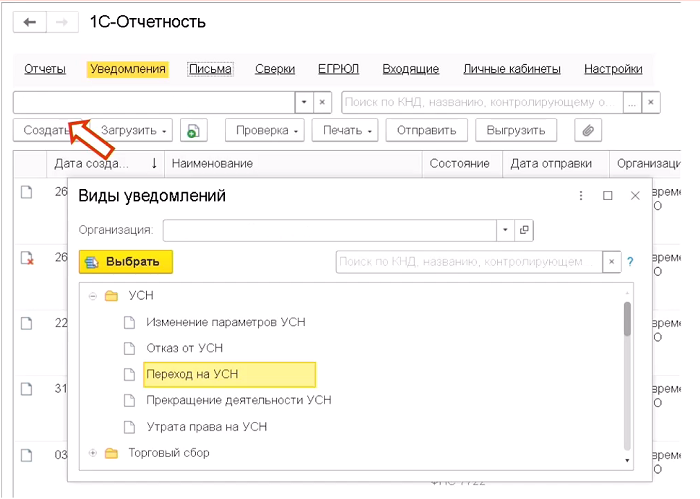Clear the top-left filter field with X
Screen dimensions: 700x499
click(322, 102)
